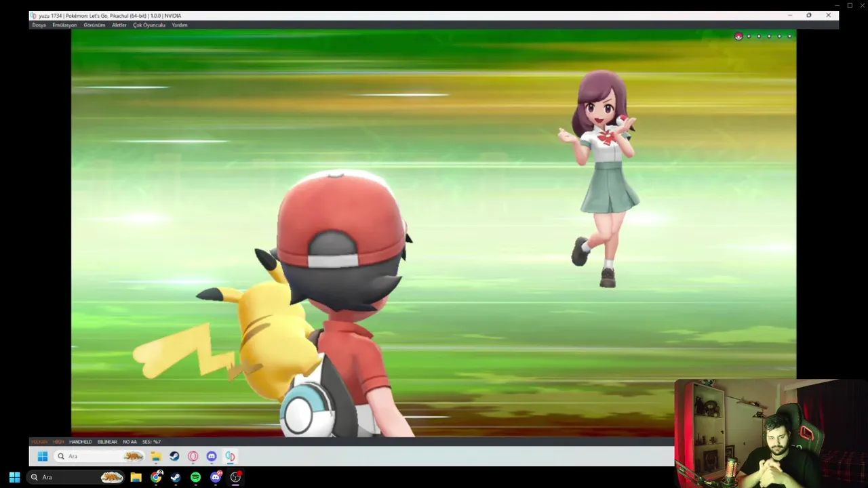
Task: Open File Explorer from the dark taskbar
Action: pos(136,477)
